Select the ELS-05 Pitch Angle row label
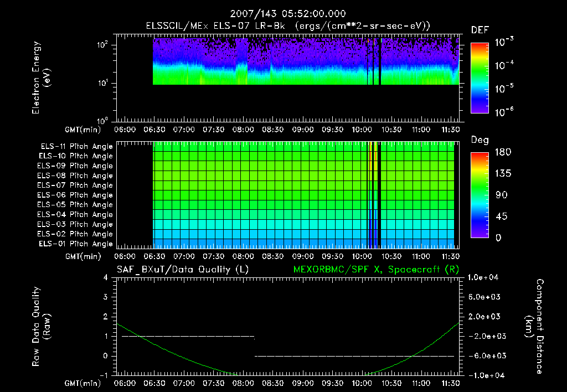 click(75, 205)
